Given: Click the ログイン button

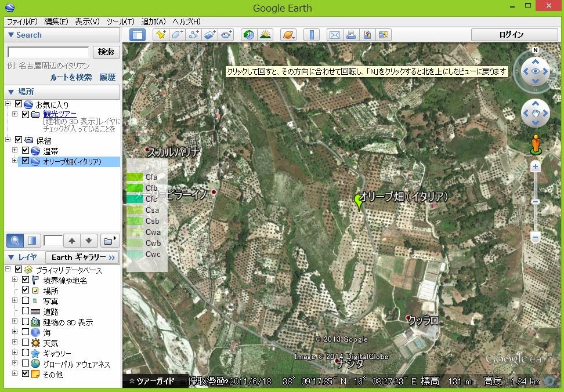Looking at the screenshot, I should pos(514,34).
